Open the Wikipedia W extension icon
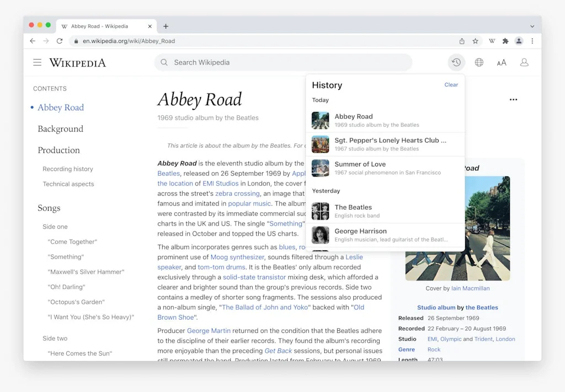 492,41
